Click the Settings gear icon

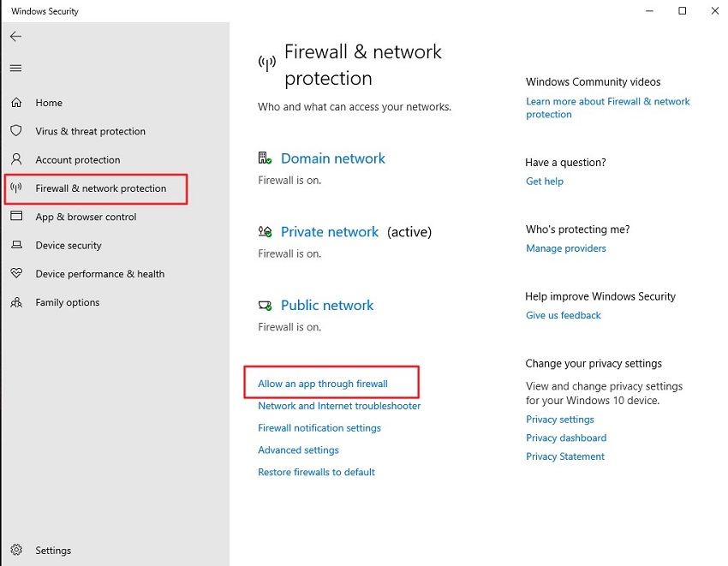[16, 551]
